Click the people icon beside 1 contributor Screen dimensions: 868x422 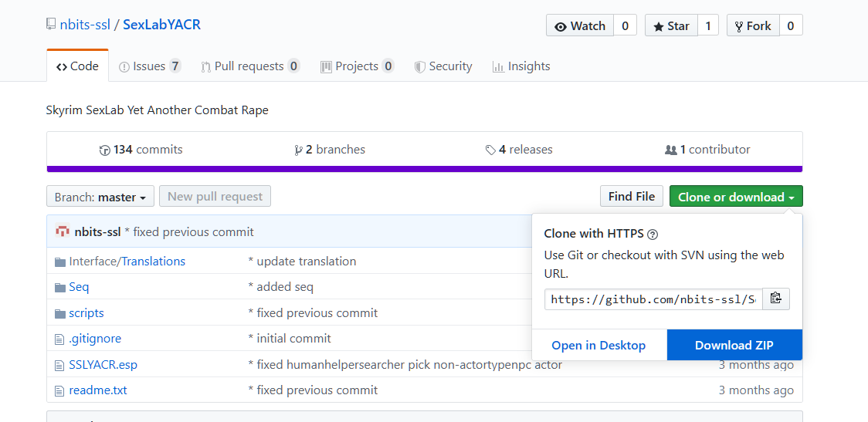(x=671, y=150)
